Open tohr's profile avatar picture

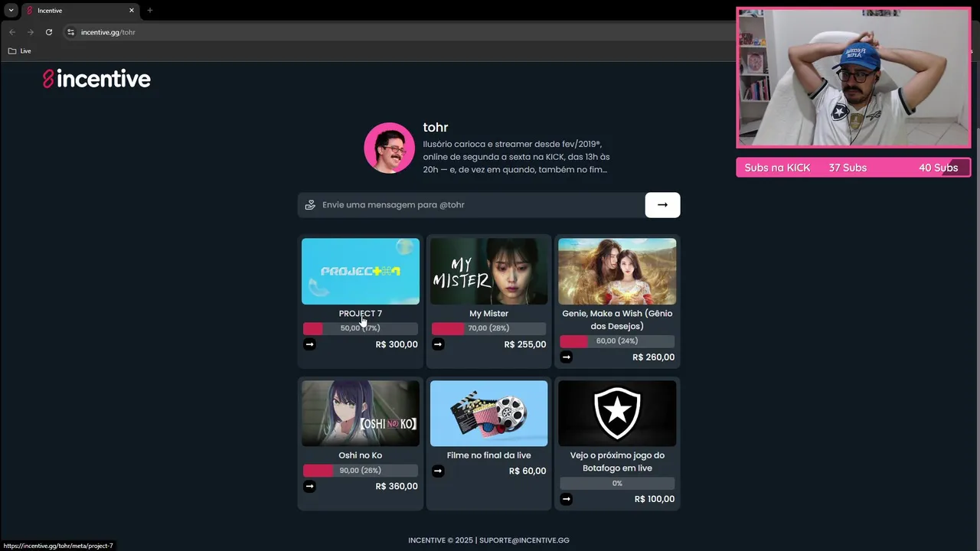pyautogui.click(x=389, y=148)
